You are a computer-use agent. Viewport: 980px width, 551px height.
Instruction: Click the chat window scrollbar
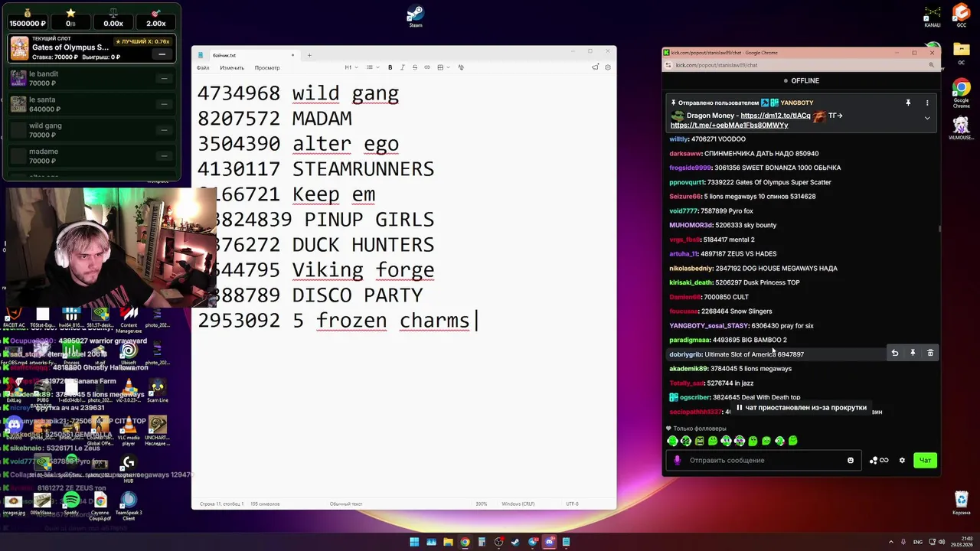tap(939, 228)
